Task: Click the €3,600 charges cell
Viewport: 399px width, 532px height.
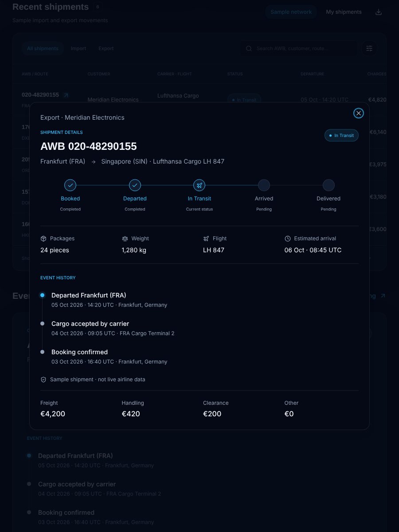Action: pos(378,229)
